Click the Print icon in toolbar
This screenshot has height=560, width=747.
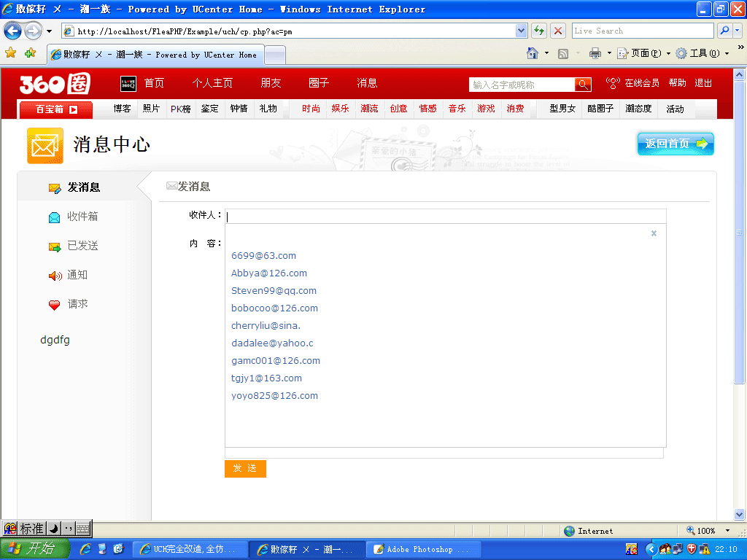pos(595,53)
